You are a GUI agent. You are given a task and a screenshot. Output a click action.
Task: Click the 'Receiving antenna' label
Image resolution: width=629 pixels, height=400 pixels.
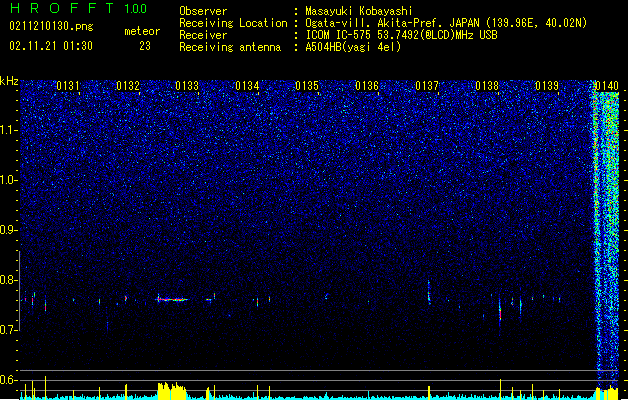pos(230,47)
